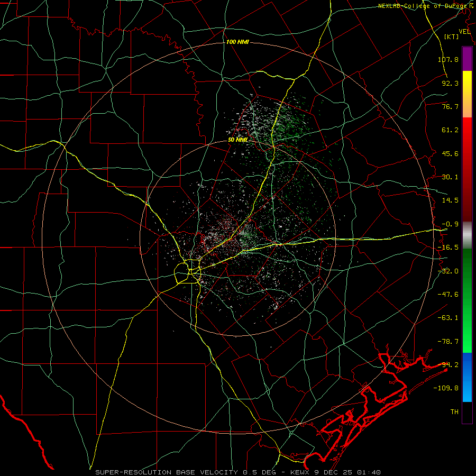This screenshot has height=476, width=476.
Task: Select the -32.0 scale value
Action: (x=448, y=271)
